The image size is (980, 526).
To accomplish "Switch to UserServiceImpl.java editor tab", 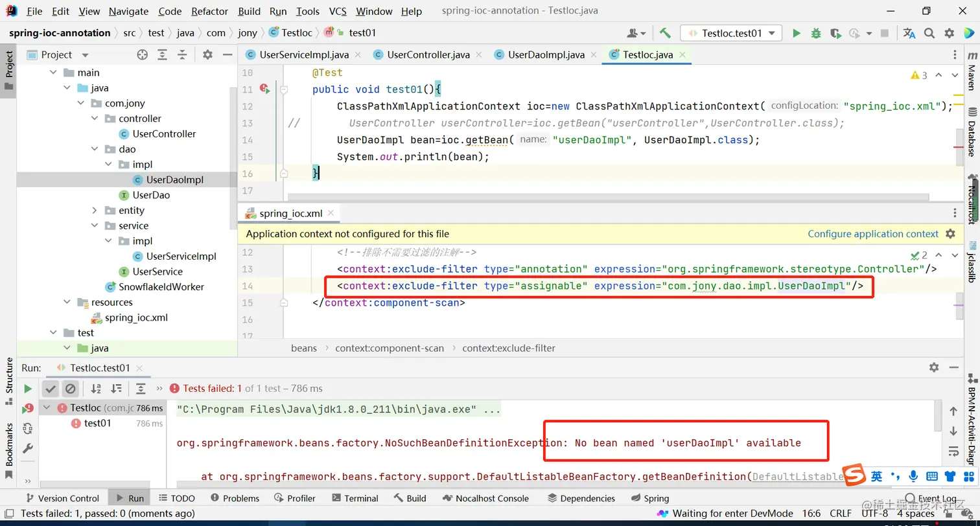I will [x=304, y=55].
